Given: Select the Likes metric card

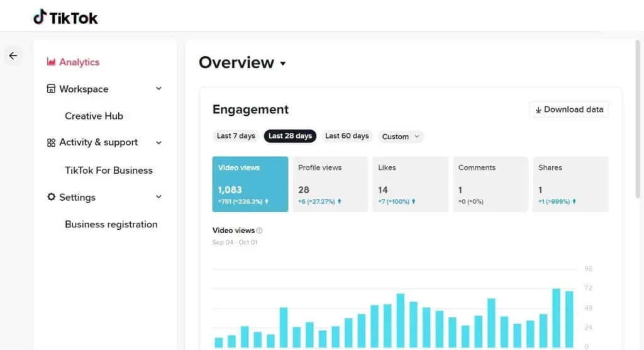Looking at the screenshot, I should click(x=410, y=184).
